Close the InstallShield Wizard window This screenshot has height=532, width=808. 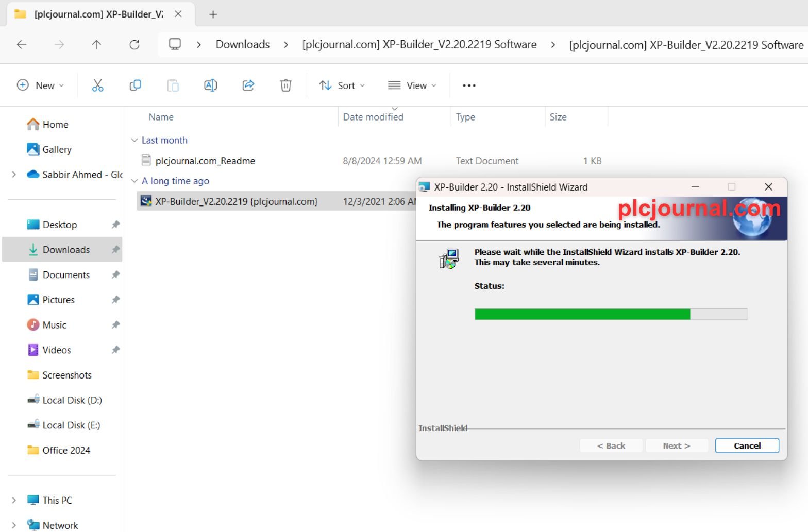pyautogui.click(x=768, y=187)
